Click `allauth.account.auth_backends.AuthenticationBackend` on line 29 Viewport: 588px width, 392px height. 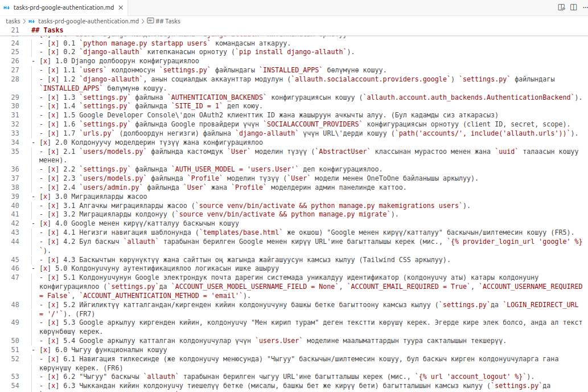(x=468, y=97)
